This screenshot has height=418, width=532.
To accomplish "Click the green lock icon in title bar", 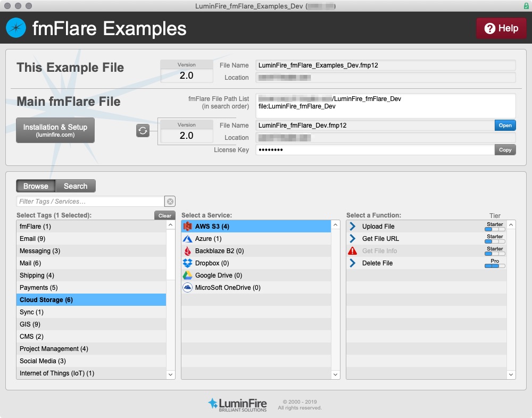I will tap(526, 6).
